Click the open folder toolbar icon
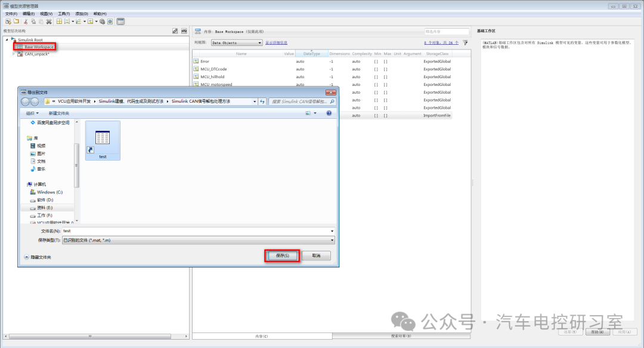 16,21
